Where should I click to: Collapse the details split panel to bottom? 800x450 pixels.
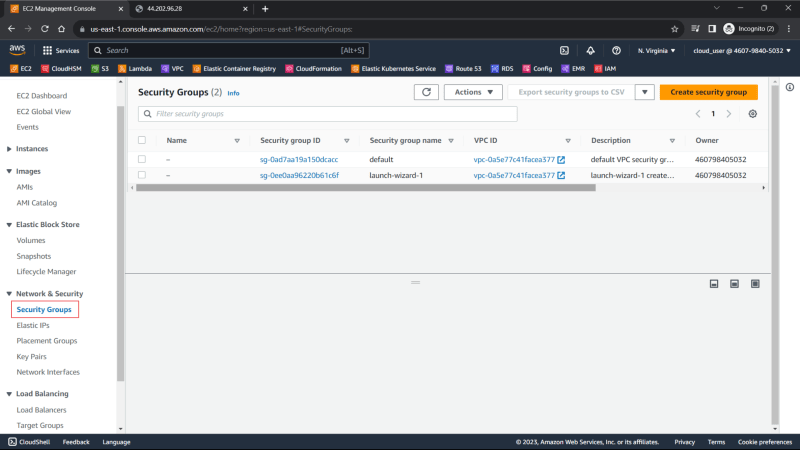click(x=714, y=284)
